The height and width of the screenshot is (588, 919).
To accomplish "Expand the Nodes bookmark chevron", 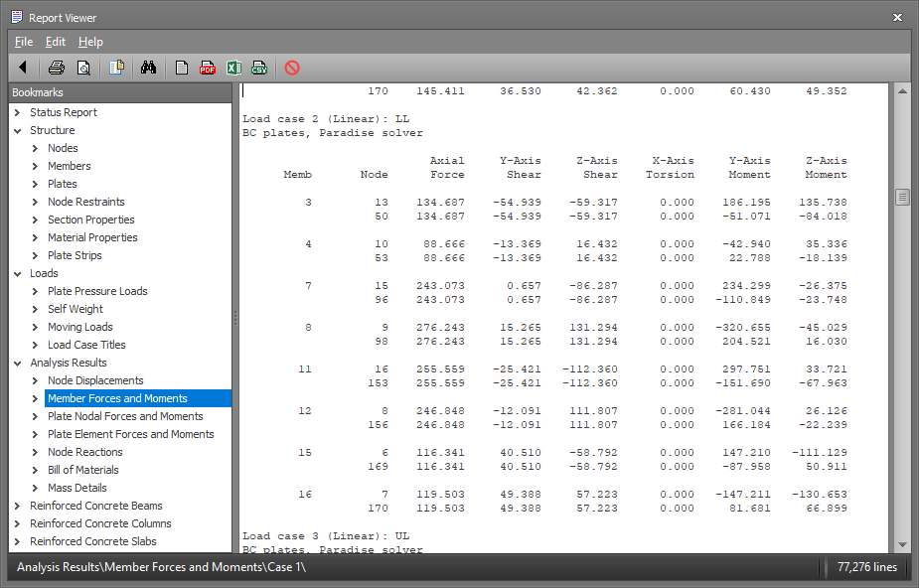I will (x=35, y=148).
